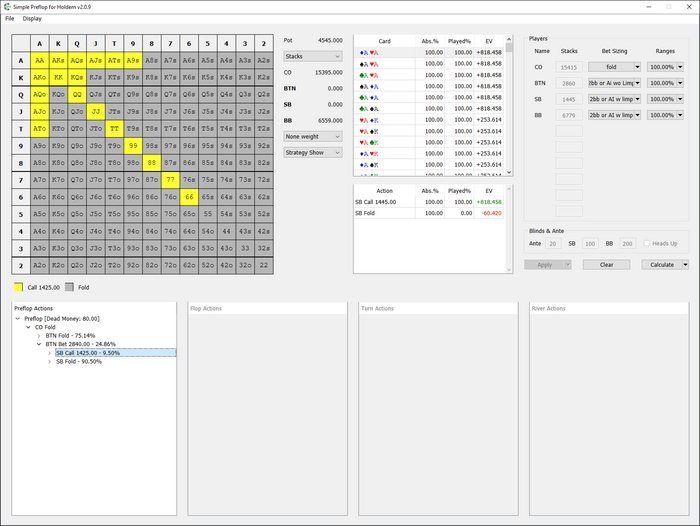The width and height of the screenshot is (700, 526).
Task: Open the Strategy Show dropdown
Action: click(312, 152)
